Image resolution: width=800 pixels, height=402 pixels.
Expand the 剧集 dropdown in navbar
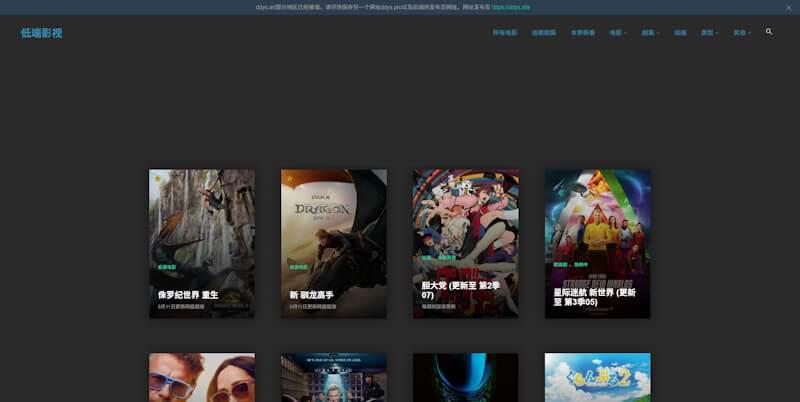pos(650,33)
